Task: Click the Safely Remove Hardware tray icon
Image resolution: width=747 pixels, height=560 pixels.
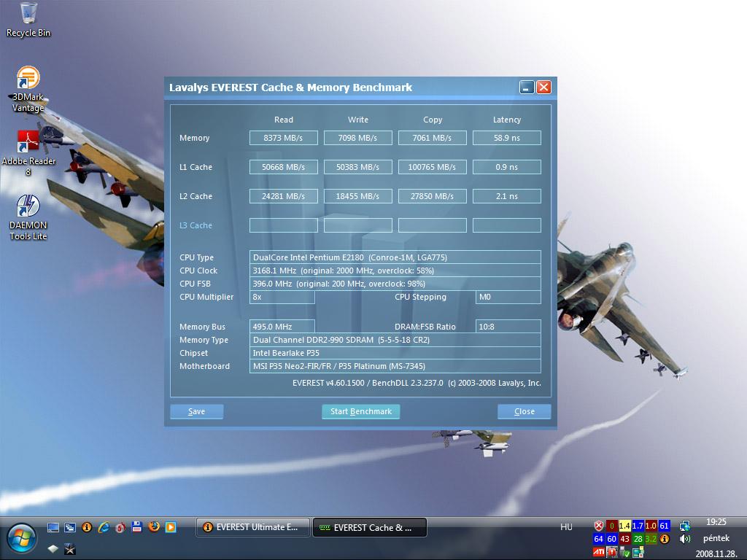Action: (624, 552)
